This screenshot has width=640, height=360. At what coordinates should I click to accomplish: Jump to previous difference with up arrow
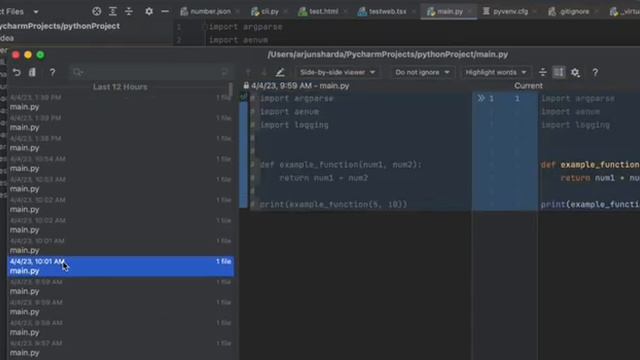click(248, 73)
